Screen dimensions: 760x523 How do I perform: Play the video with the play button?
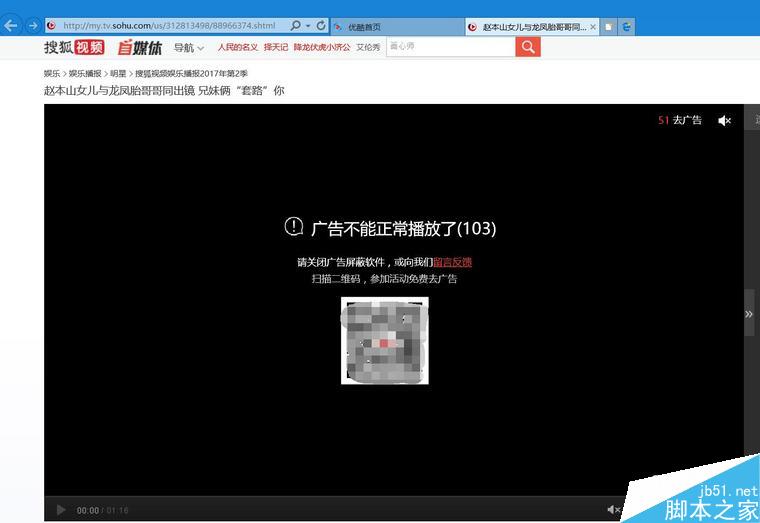point(61,510)
